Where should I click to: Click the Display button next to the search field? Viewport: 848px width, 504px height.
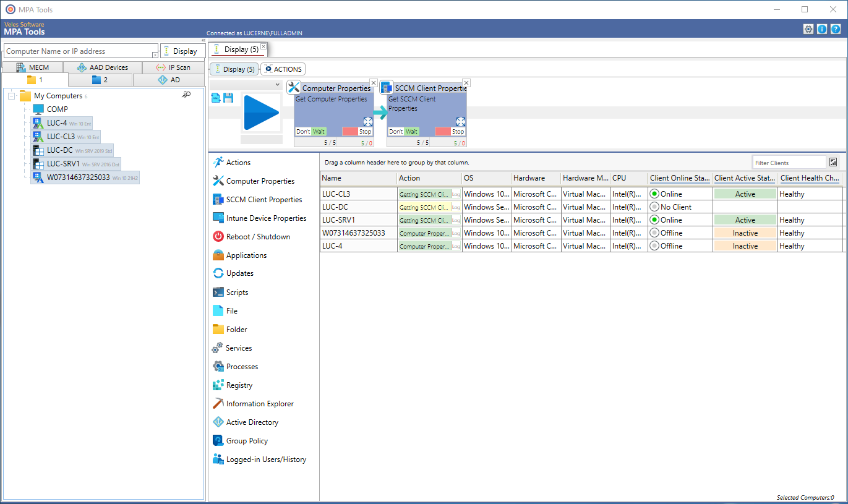pos(182,51)
